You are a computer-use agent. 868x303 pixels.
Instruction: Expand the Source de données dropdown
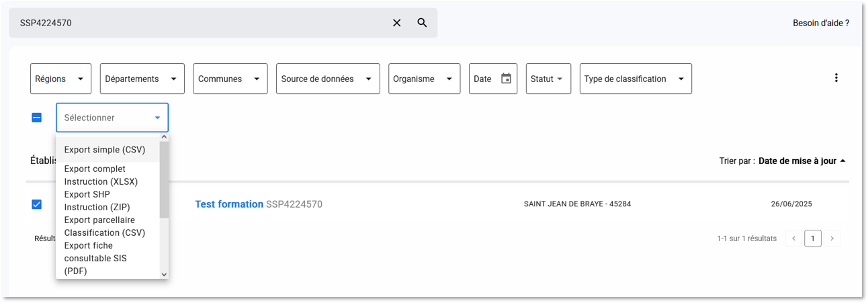[x=328, y=79]
